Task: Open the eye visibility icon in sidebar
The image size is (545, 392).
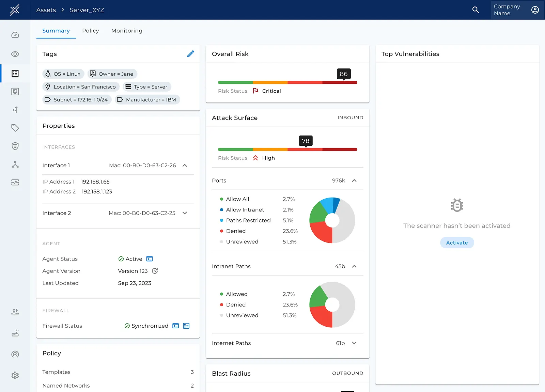Action: point(15,54)
